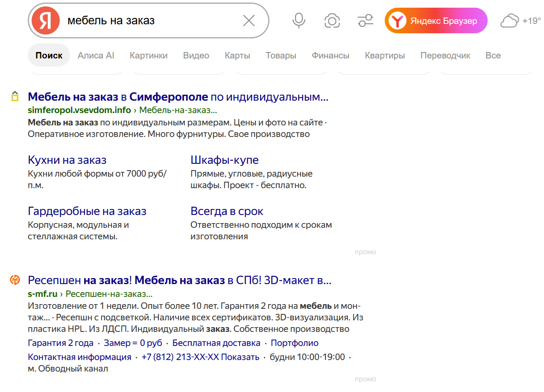Open the 'Портфолио' quick link
The width and height of the screenshot is (544, 392).
click(295, 343)
